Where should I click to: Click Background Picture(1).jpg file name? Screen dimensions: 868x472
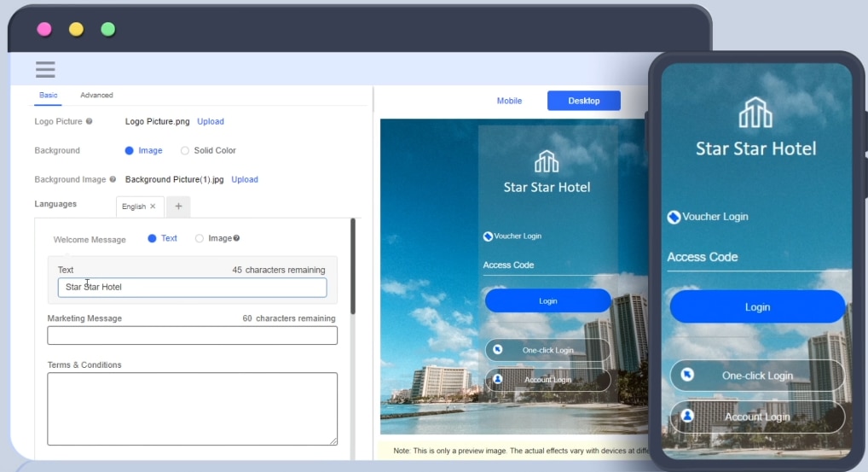click(175, 179)
